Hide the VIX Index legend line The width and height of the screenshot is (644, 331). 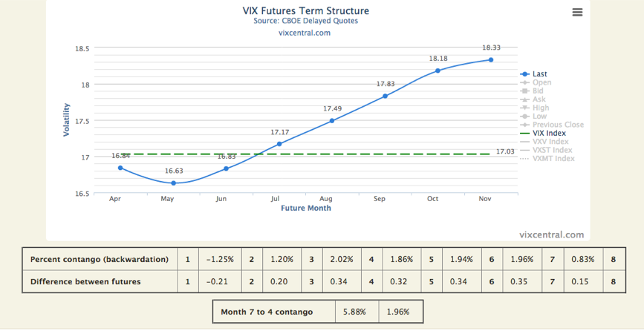[x=549, y=134]
